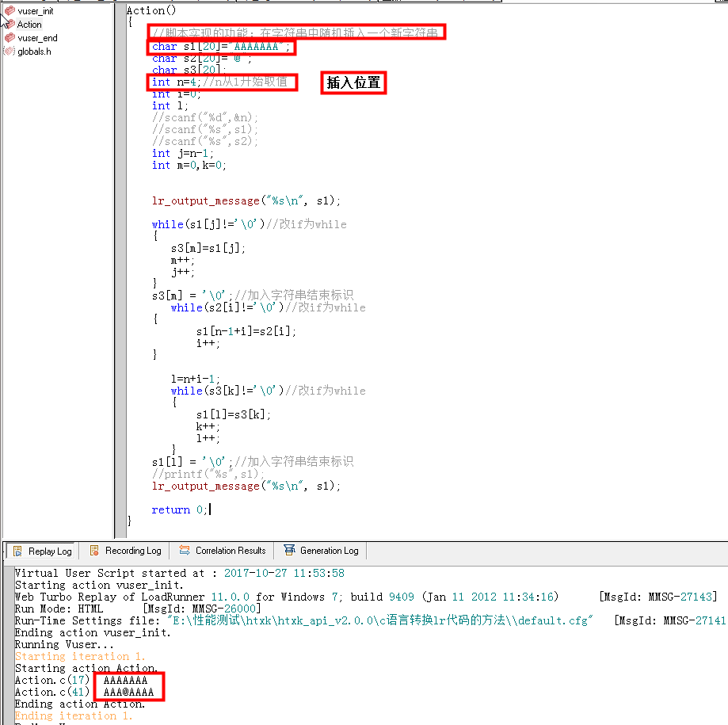Click 'Run Mode: HTML' log line
Viewport: 728px width, 725px height.
(138, 609)
